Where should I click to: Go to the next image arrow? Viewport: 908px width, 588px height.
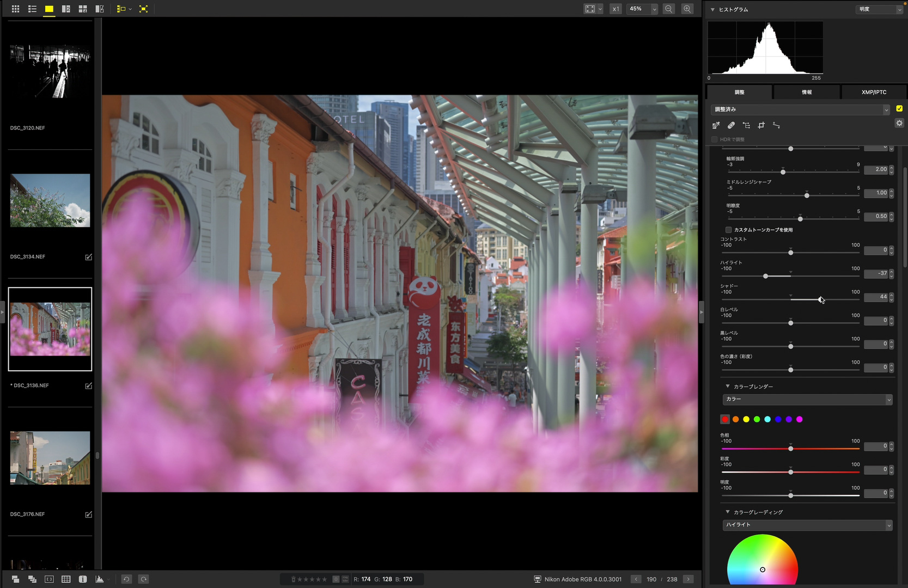[688, 579]
